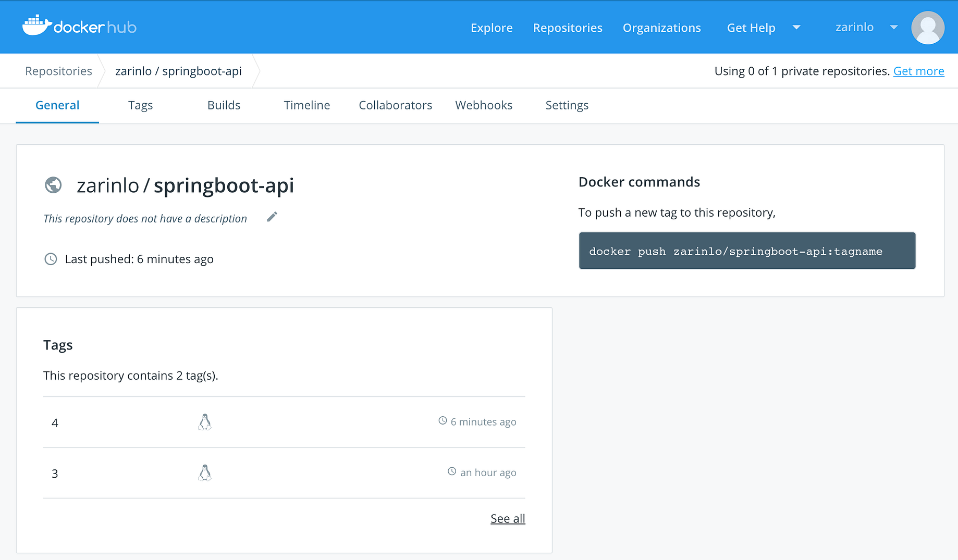
Task: Click the '6 minutes ago' timestamp for tag 4
Action: (x=483, y=422)
